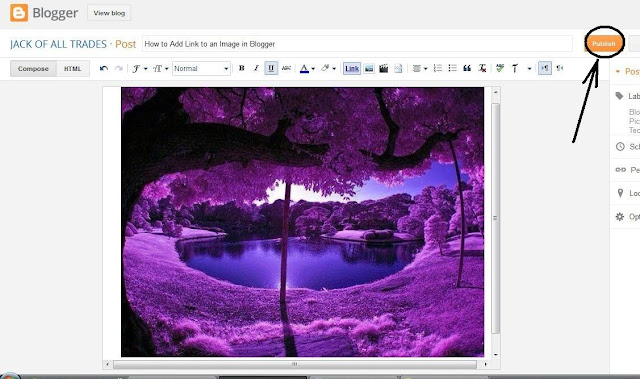Click the editor scroll-down arrow

click(x=496, y=355)
